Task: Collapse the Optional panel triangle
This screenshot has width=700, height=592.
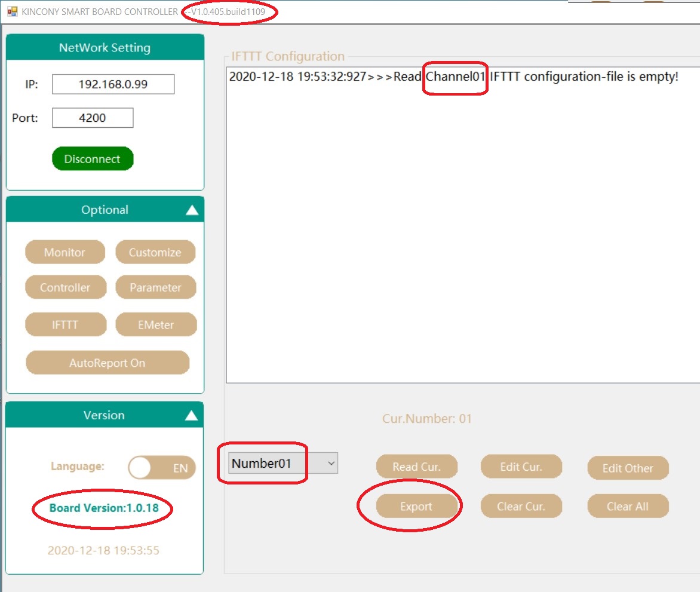Action: (x=191, y=210)
